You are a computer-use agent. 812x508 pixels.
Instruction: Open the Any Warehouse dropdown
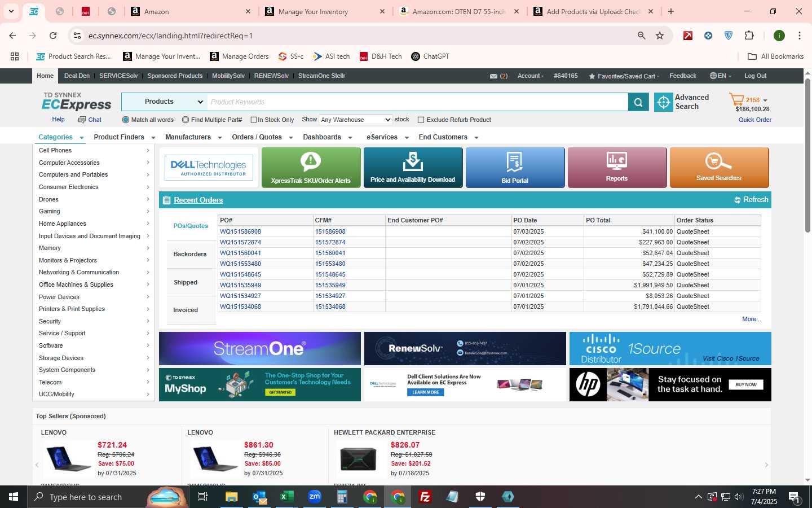[356, 120]
